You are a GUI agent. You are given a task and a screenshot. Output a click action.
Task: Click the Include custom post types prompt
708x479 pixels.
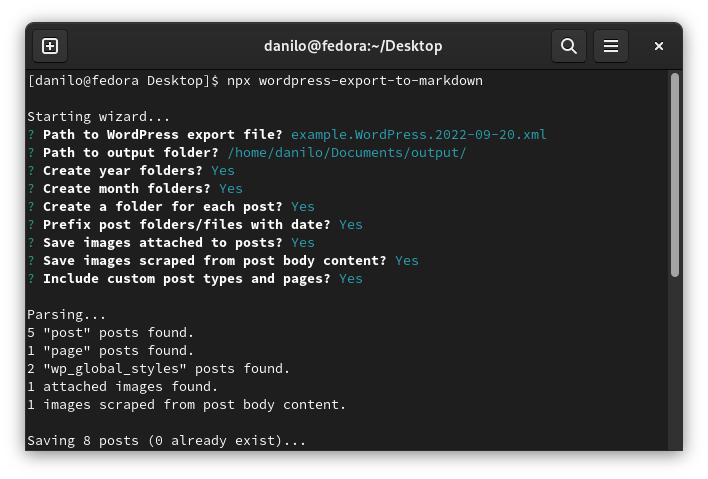point(186,278)
